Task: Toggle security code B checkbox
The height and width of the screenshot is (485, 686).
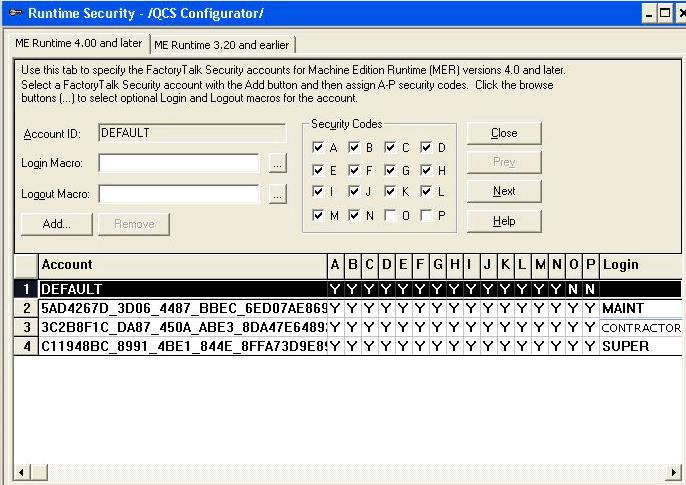Action: (354, 147)
